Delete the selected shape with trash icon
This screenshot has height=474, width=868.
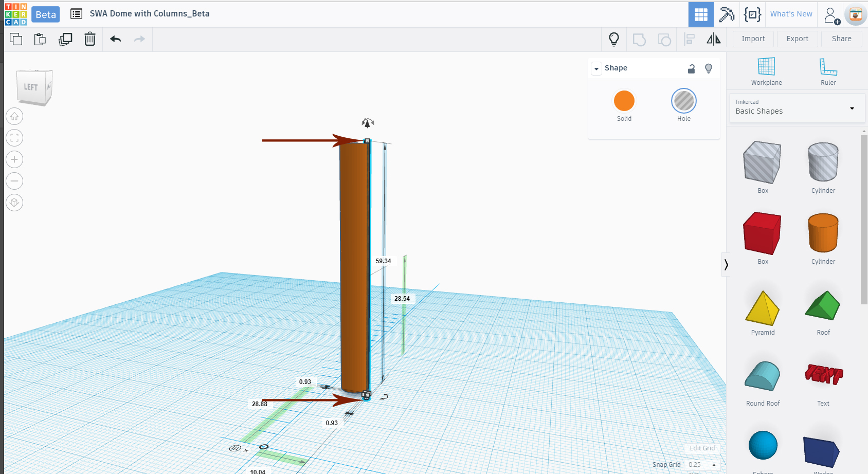[x=90, y=39]
